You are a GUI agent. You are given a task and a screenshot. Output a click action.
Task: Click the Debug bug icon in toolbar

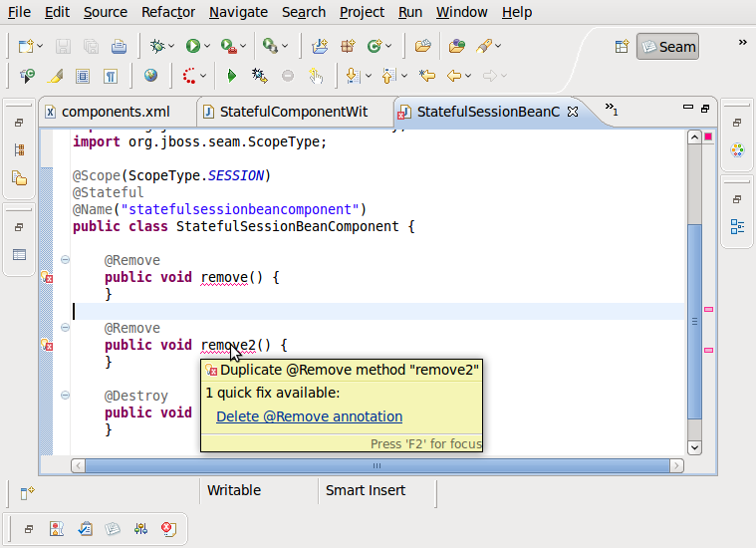(156, 46)
